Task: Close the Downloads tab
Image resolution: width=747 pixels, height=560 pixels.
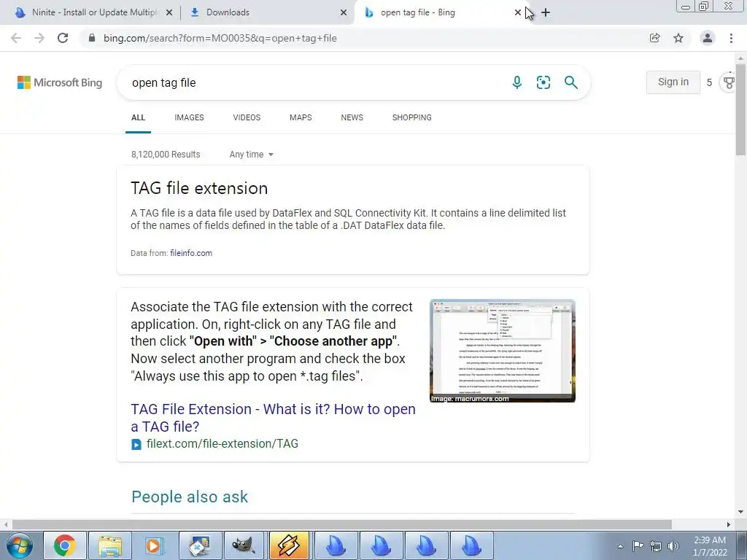Action: click(x=344, y=12)
